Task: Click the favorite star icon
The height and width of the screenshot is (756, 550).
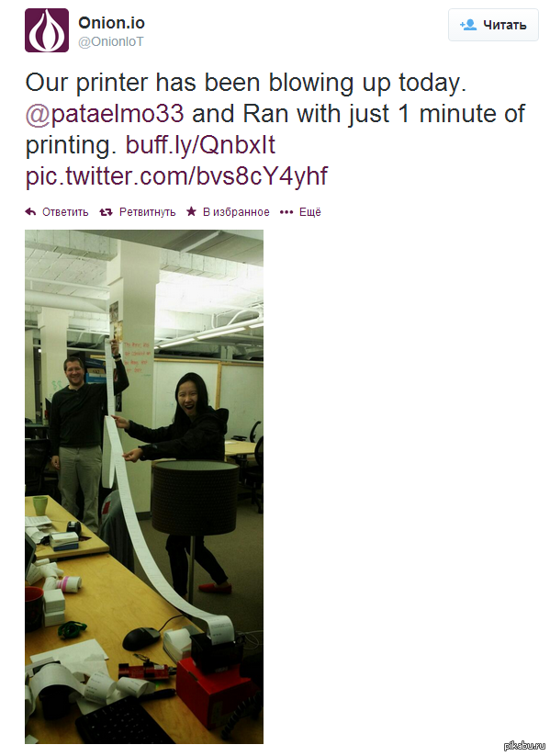Action: tap(191, 211)
